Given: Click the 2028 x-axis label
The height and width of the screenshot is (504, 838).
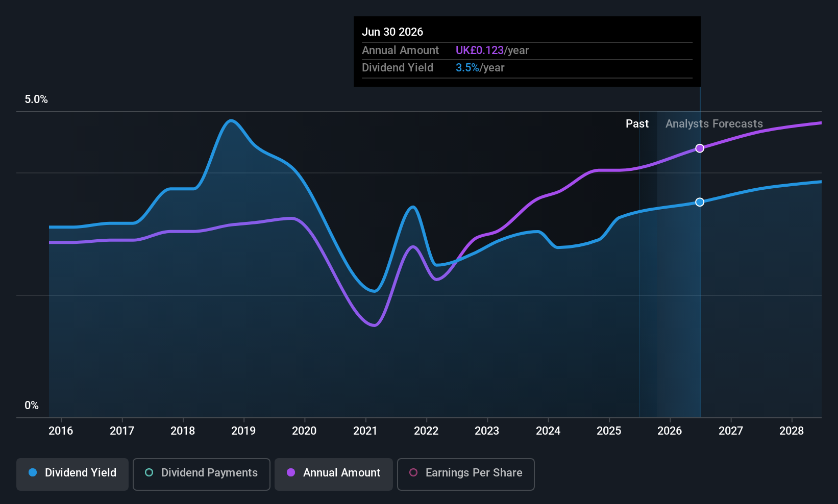Looking at the screenshot, I should (792, 431).
